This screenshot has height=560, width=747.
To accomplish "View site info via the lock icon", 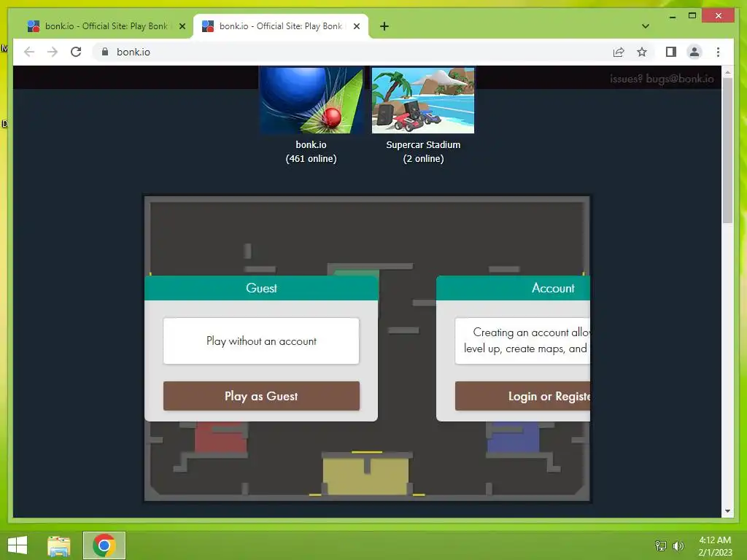I will coord(105,52).
